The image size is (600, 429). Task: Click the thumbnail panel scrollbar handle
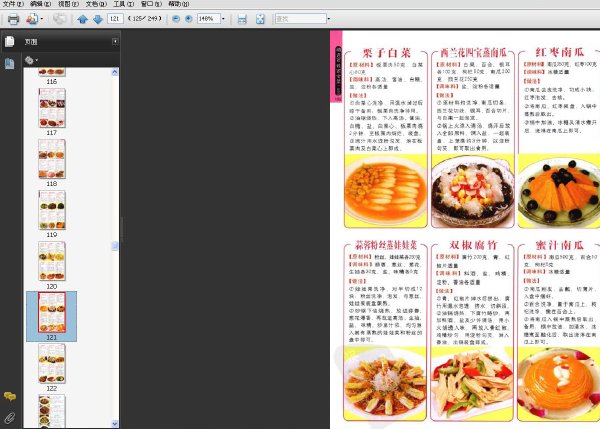click(115, 246)
